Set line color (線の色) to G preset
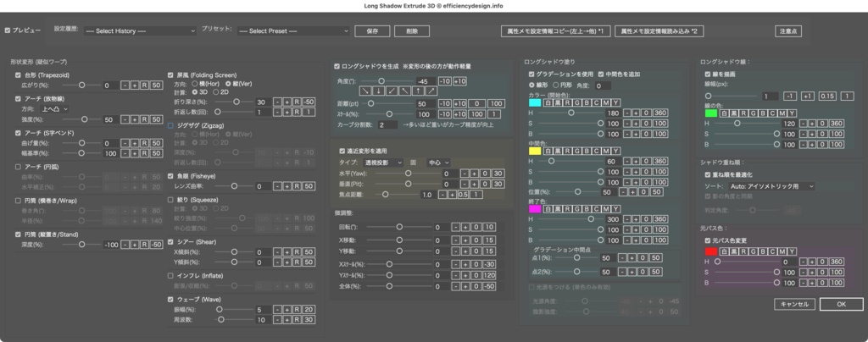The width and height of the screenshot is (868, 342). [x=753, y=113]
